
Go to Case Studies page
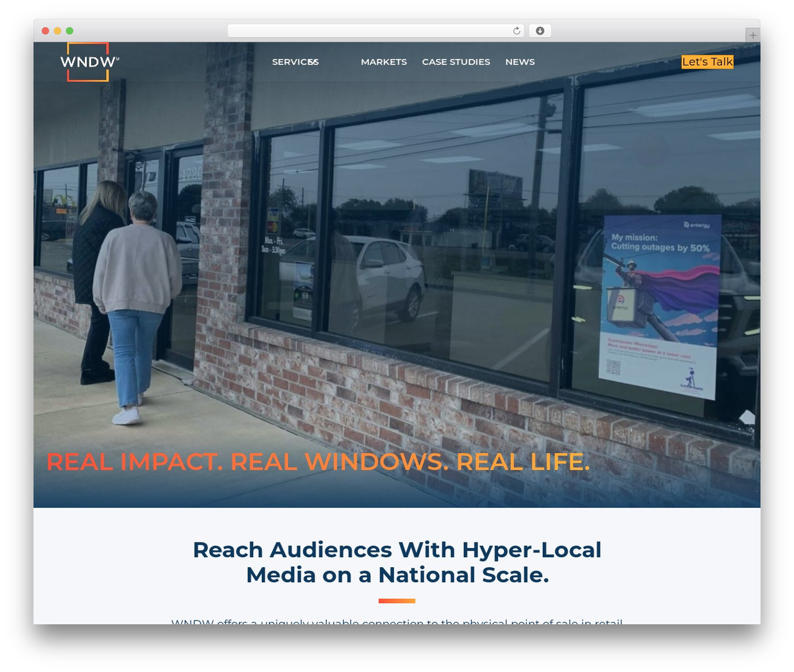(456, 62)
